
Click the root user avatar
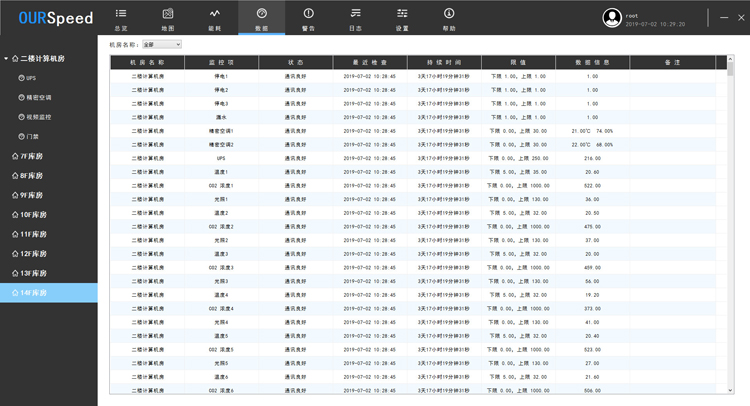(x=612, y=18)
